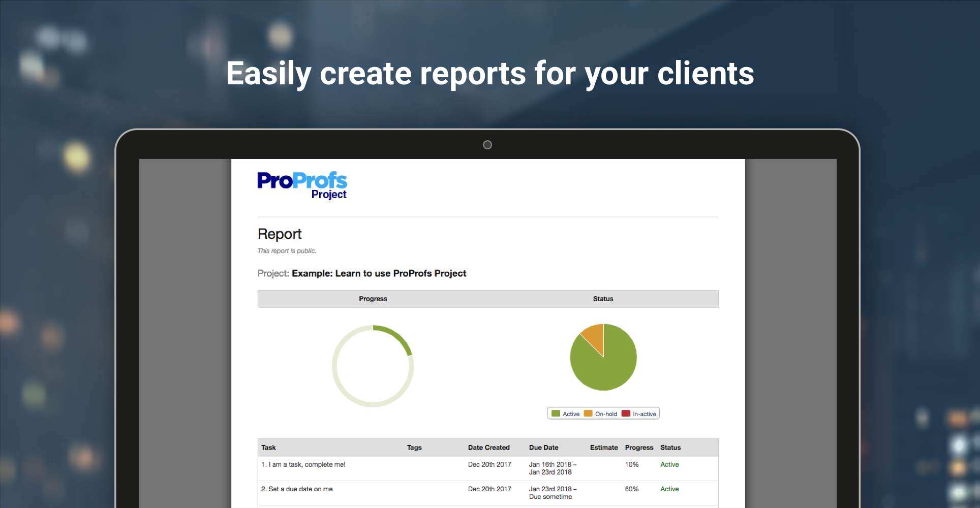
Task: Click the 'Status' column header in the task table
Action: pos(670,448)
